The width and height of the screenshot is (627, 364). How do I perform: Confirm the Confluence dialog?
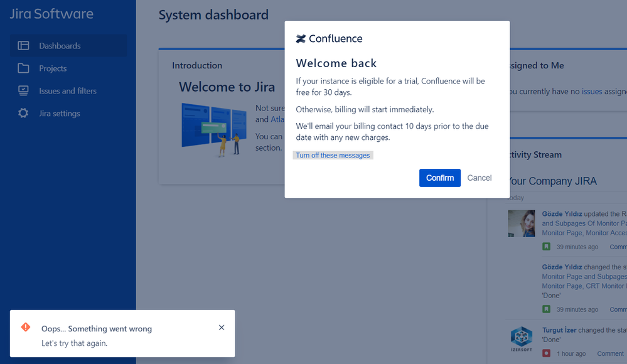[440, 178]
